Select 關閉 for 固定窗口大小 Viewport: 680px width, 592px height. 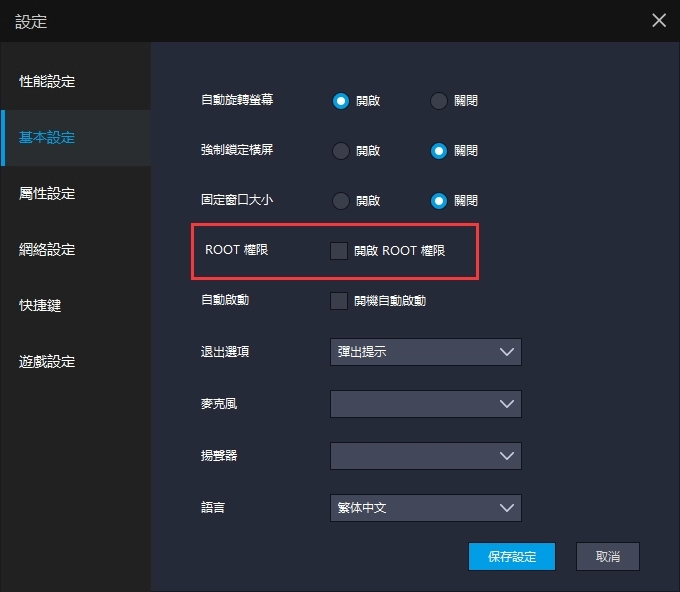click(438, 200)
